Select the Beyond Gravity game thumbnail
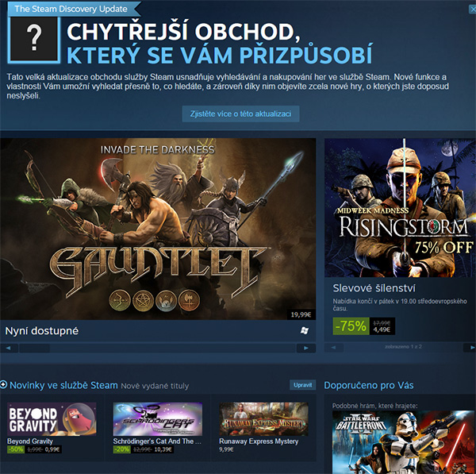476x474 pixels. [52, 419]
